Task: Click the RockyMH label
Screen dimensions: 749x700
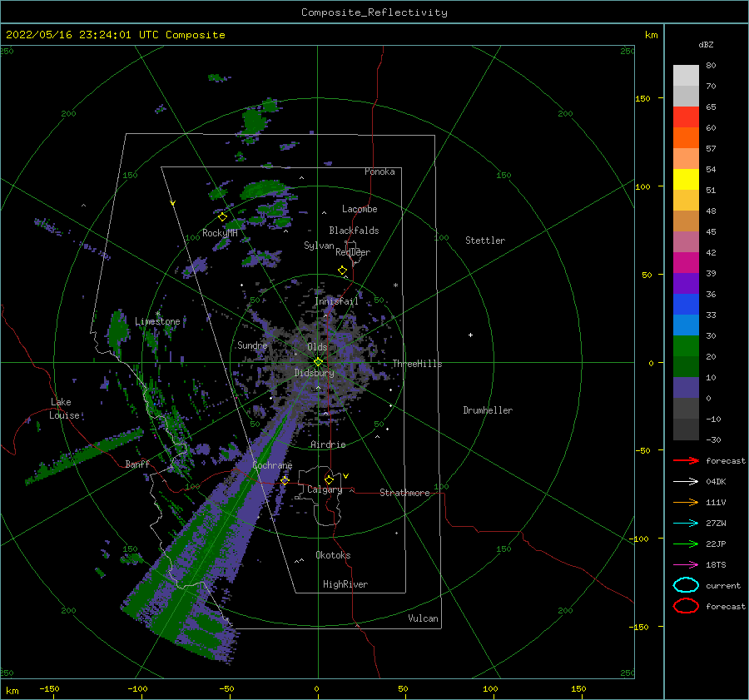Action: [x=220, y=233]
